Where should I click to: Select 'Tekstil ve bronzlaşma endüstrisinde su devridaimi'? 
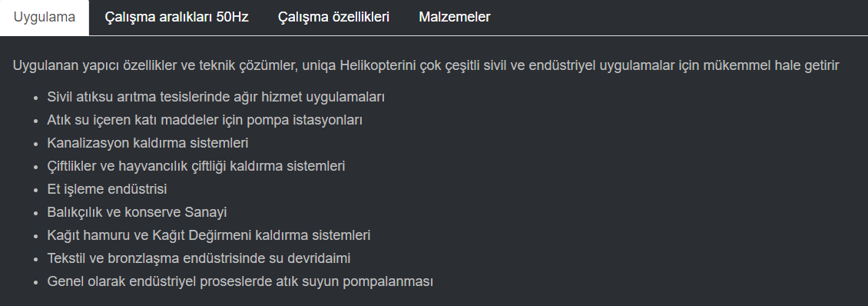tap(199, 258)
